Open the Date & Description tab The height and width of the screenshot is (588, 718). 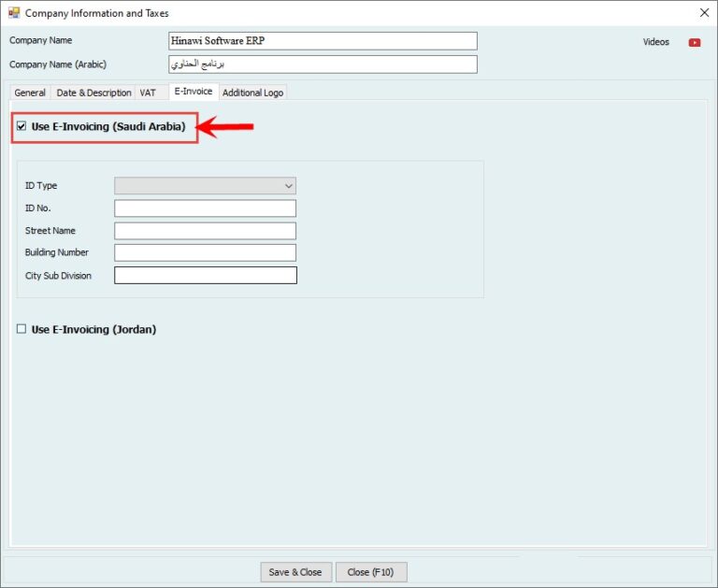[93, 93]
